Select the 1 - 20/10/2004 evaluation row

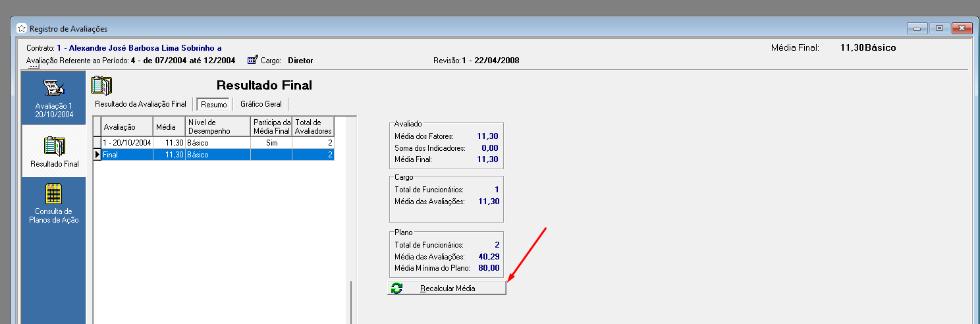127,142
